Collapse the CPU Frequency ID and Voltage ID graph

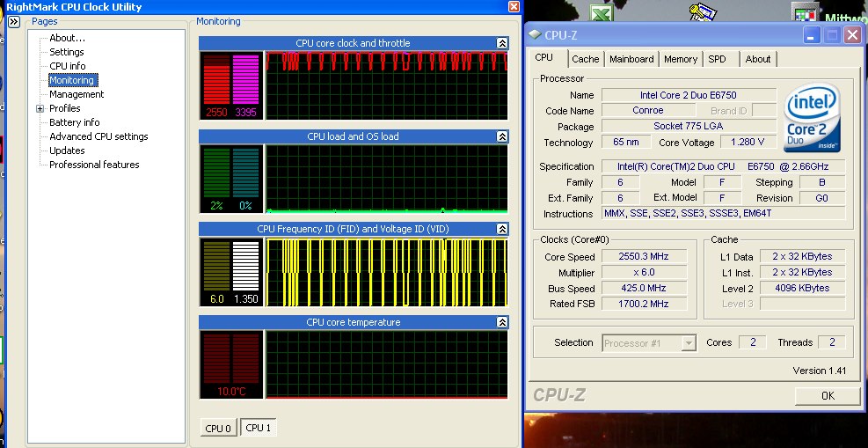click(x=501, y=229)
